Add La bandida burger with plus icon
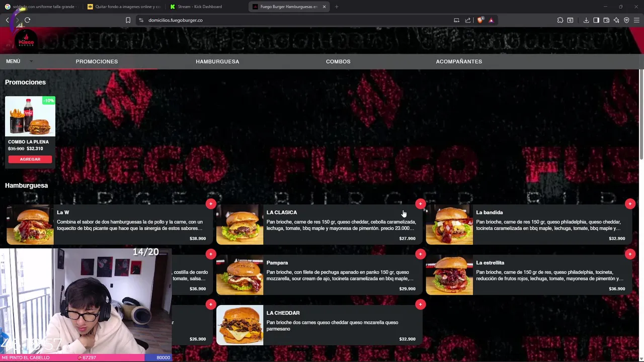The width and height of the screenshot is (644, 362). pos(630,204)
